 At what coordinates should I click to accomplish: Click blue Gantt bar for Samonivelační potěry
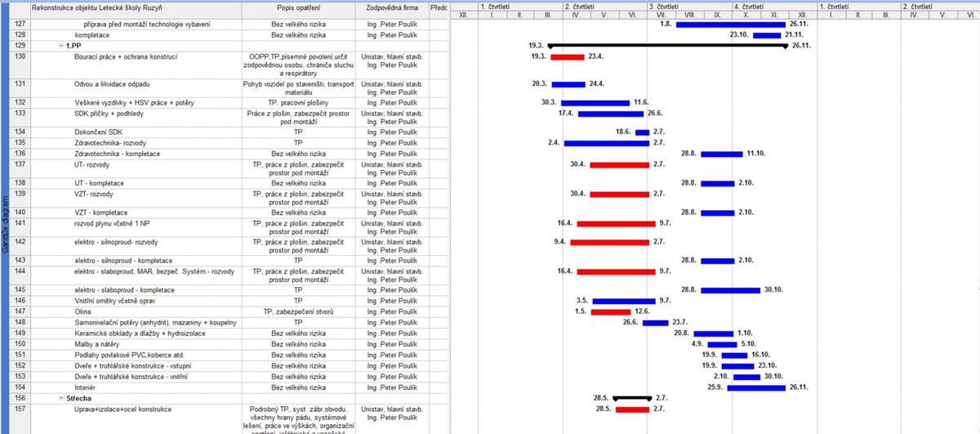pos(655,323)
